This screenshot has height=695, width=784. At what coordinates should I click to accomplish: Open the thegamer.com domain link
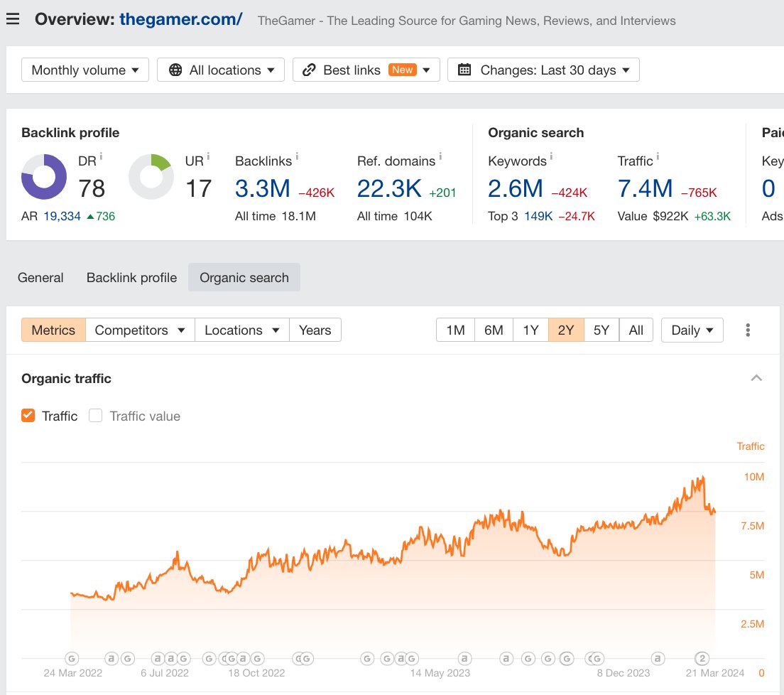(180, 19)
